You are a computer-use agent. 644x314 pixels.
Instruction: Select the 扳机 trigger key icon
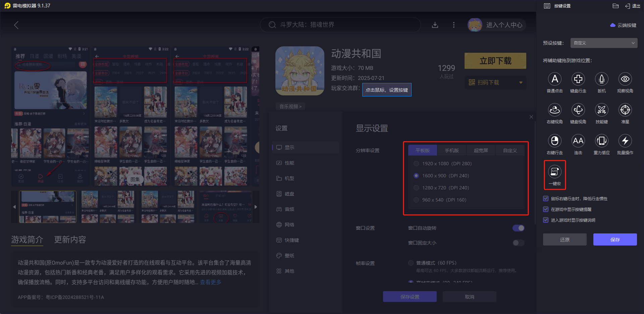(602, 79)
